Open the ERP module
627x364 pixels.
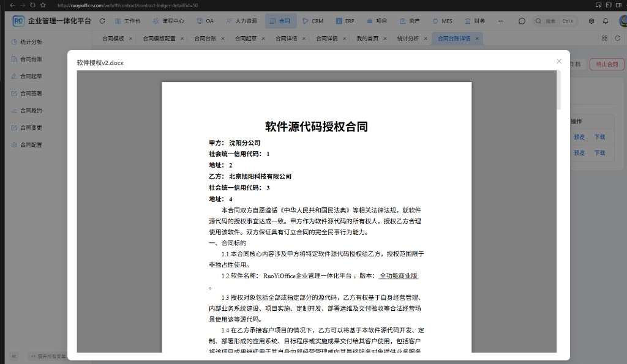345,21
